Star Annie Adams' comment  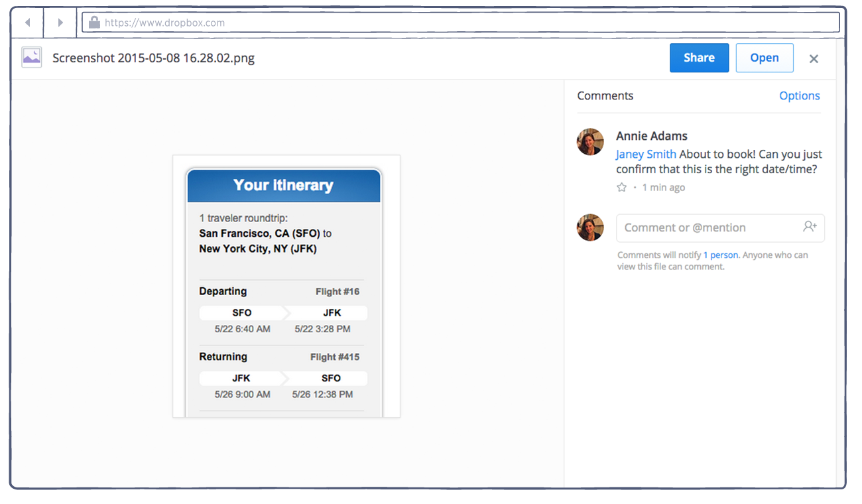point(621,188)
